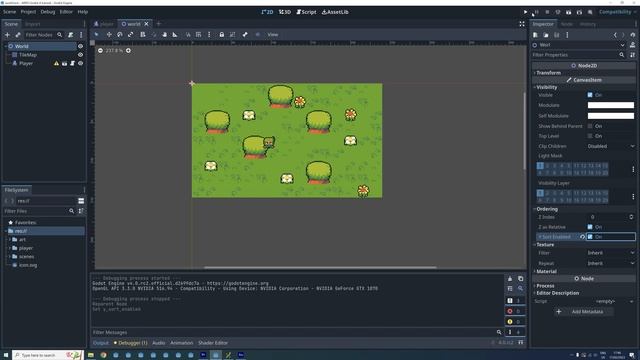Run the project with the play button
The width and height of the screenshot is (640, 360).
point(525,12)
